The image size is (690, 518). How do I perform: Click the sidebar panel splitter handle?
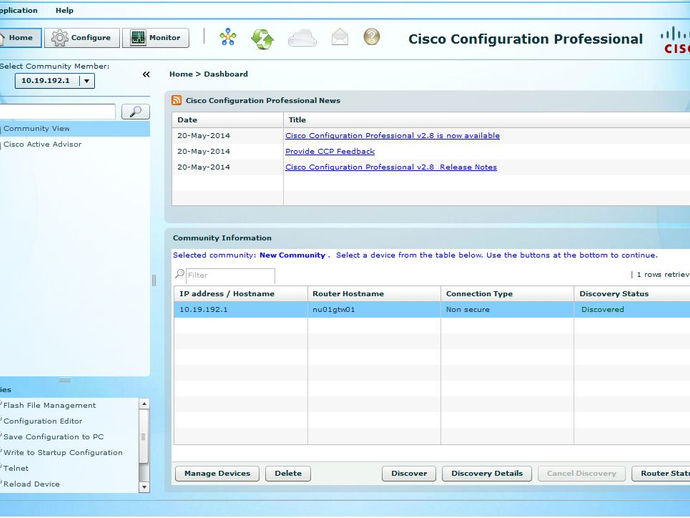coord(154,280)
